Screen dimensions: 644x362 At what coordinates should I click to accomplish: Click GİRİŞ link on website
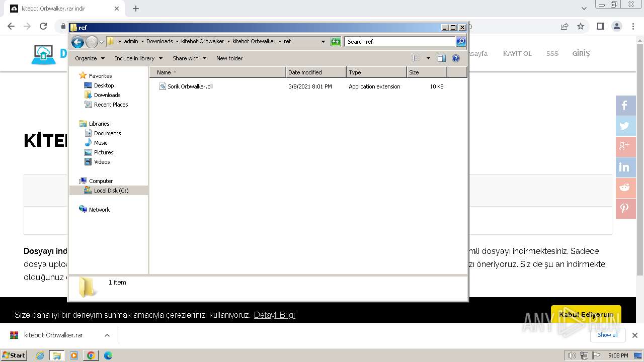(581, 53)
